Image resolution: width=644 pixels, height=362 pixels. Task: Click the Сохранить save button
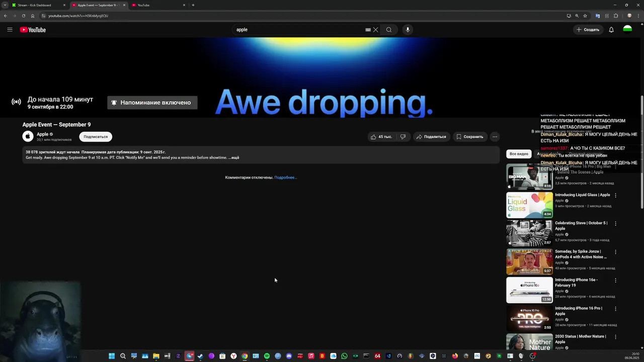pos(469,137)
